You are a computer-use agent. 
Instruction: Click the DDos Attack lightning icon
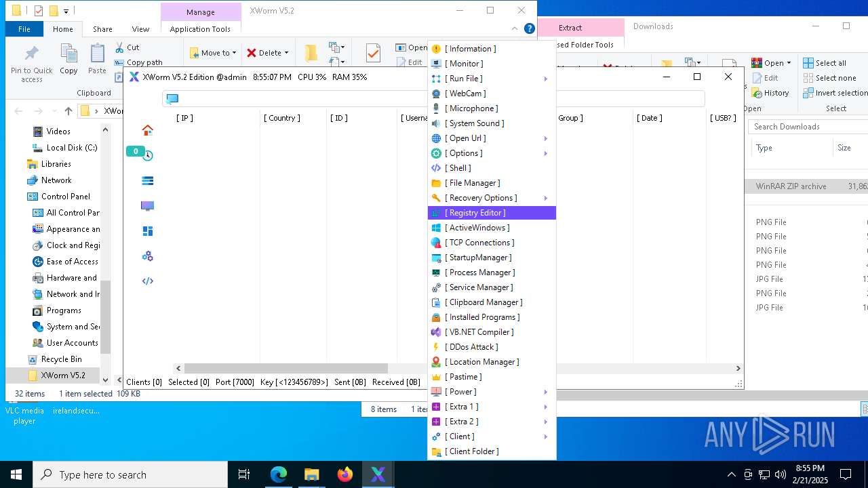(436, 347)
